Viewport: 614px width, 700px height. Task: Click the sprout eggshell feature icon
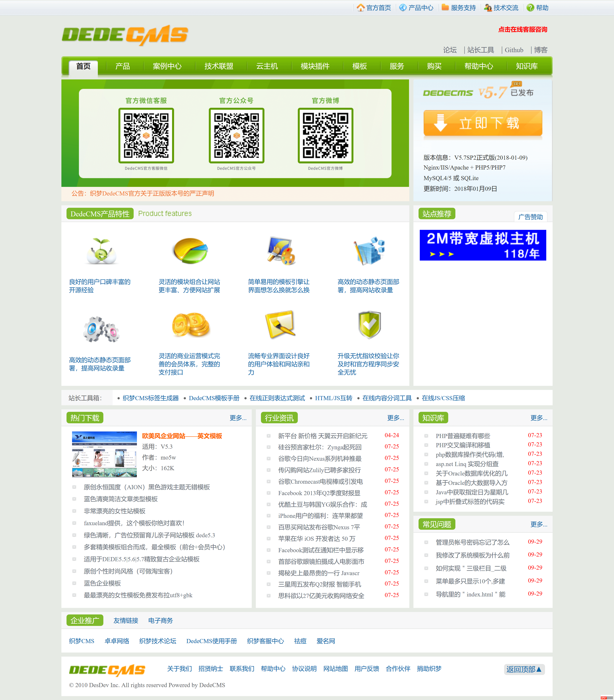point(101,251)
